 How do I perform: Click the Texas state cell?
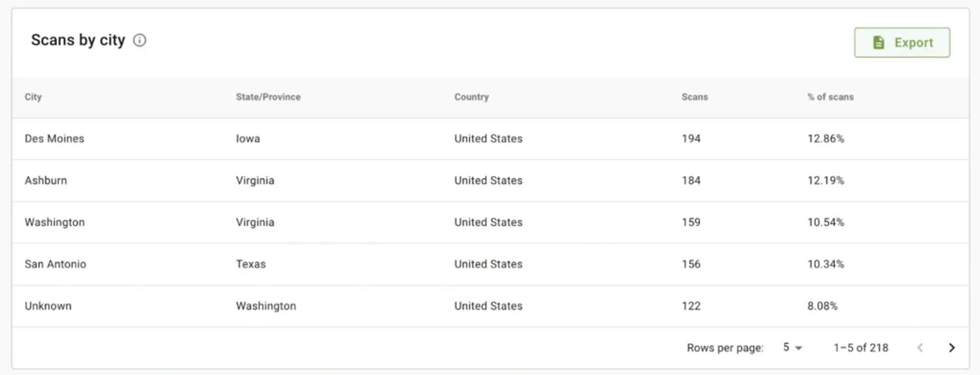coord(251,264)
